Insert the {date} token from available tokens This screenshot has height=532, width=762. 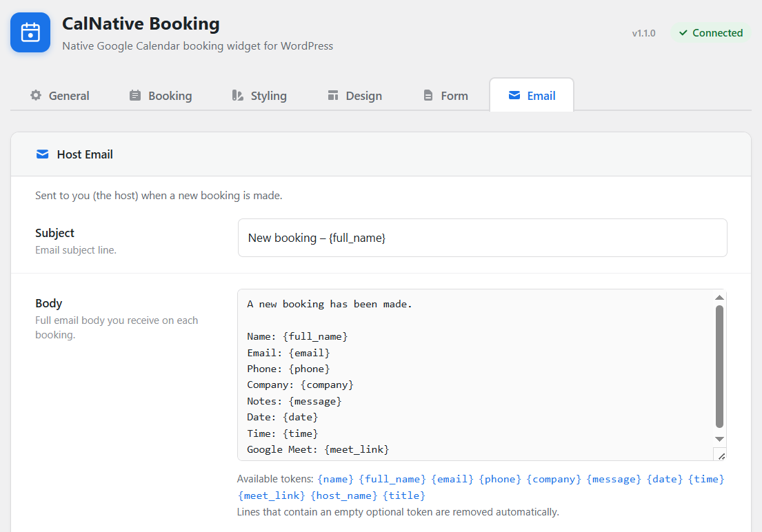pos(664,479)
